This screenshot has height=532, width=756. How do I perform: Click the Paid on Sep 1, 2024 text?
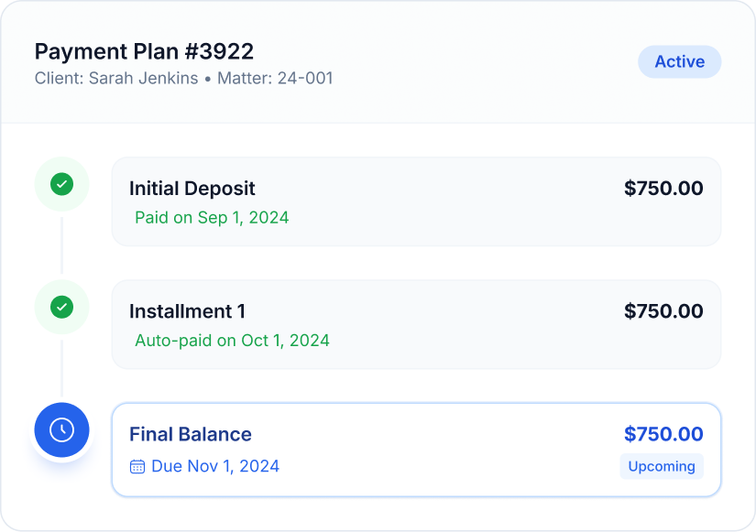212,218
